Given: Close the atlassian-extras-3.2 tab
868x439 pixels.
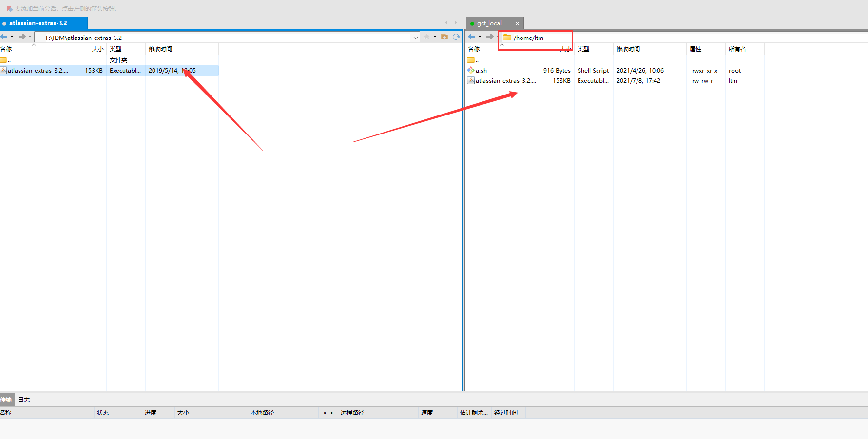Looking at the screenshot, I should coord(81,23).
